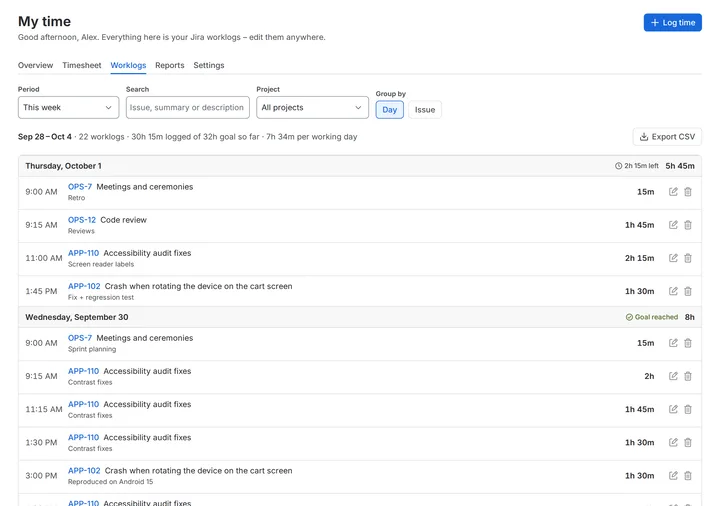Open APP-110 link in Screen reader labels row

(x=84, y=253)
